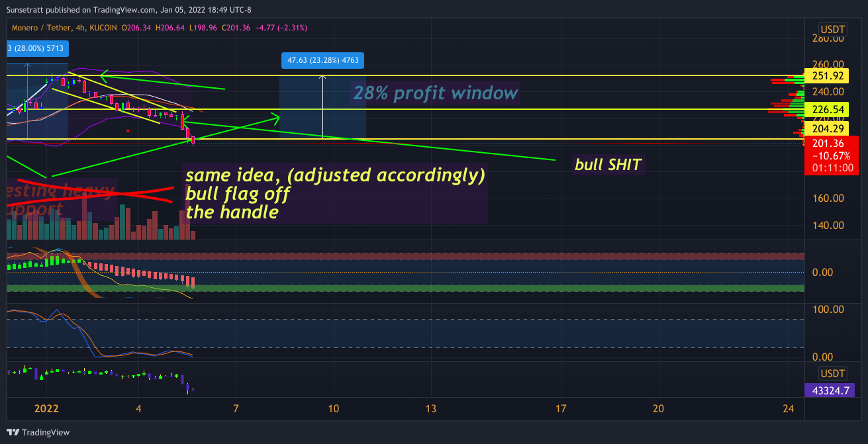Click the 100.00 level on oscillator scale
This screenshot has height=444, width=868.
point(829,309)
